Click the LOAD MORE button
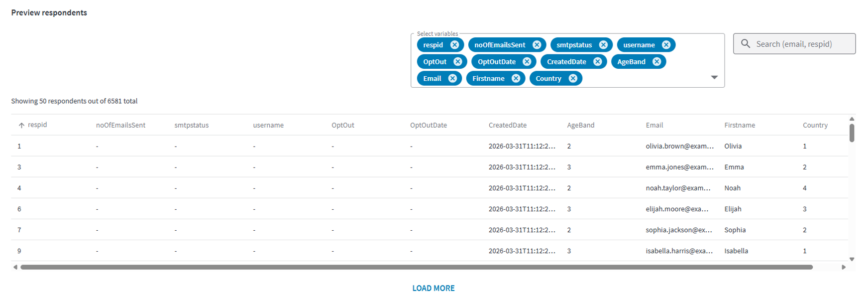Screen dimensions: 868x305 coord(434,288)
